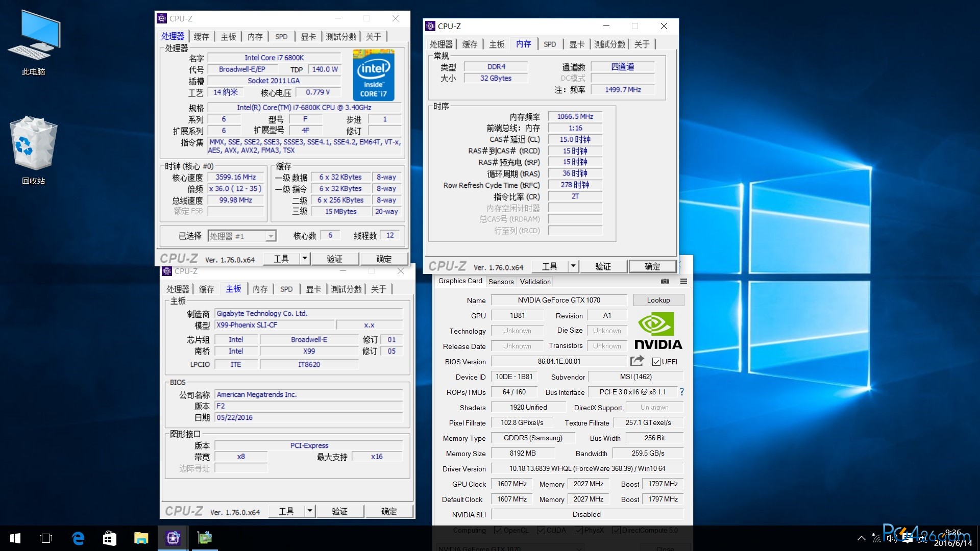
Task: Click the Intel inside Core i7 logo
Action: (373, 75)
